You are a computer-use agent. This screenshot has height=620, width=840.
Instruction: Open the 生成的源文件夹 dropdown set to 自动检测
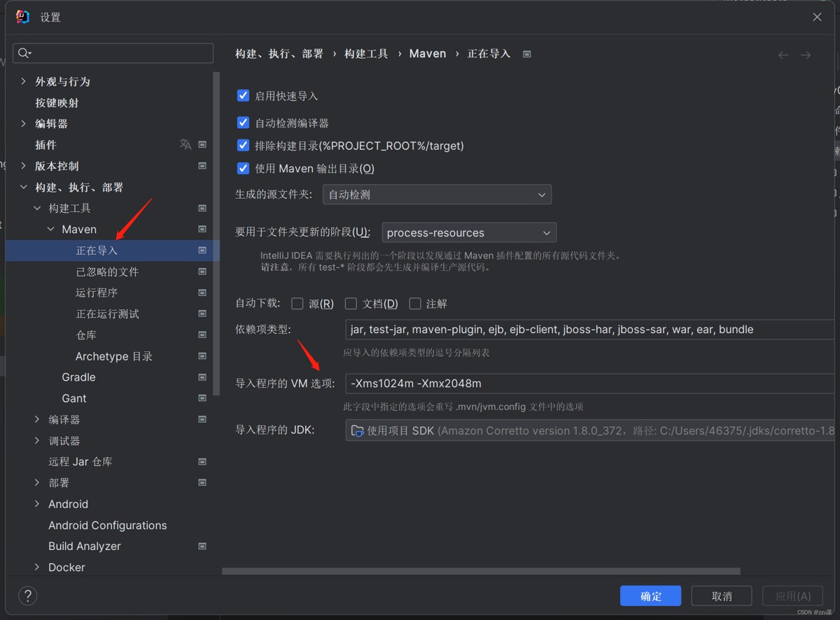coord(437,195)
